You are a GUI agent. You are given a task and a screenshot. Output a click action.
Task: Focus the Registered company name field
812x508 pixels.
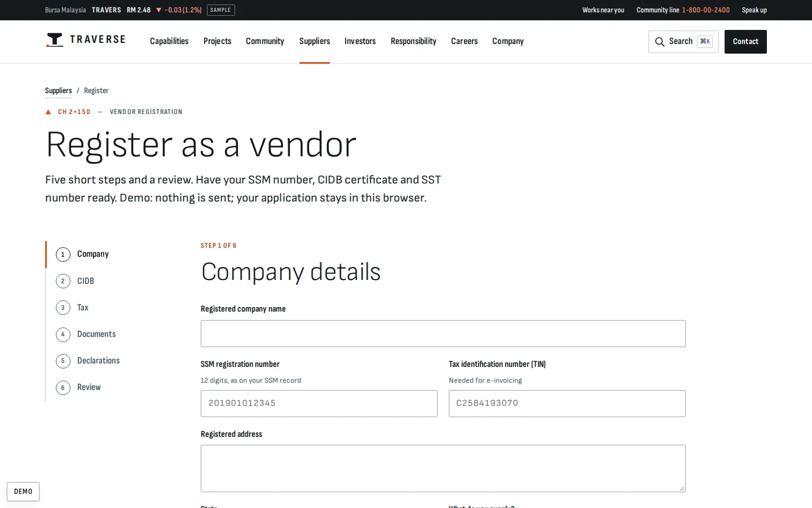[443, 334]
